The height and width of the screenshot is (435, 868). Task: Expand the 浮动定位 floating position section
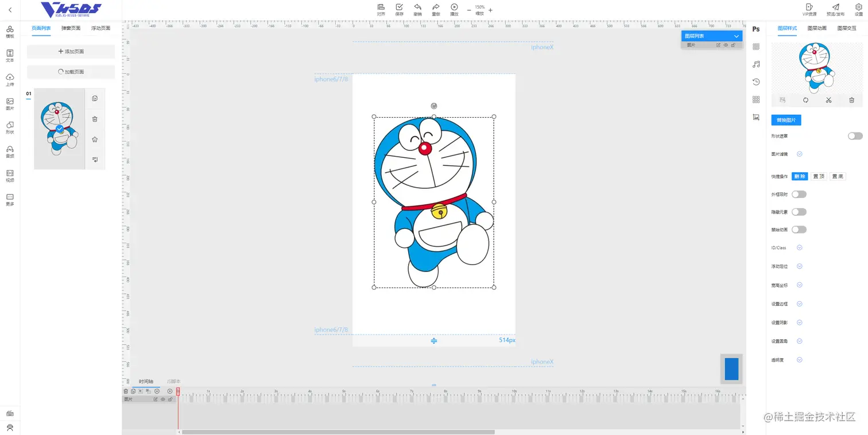pos(799,266)
